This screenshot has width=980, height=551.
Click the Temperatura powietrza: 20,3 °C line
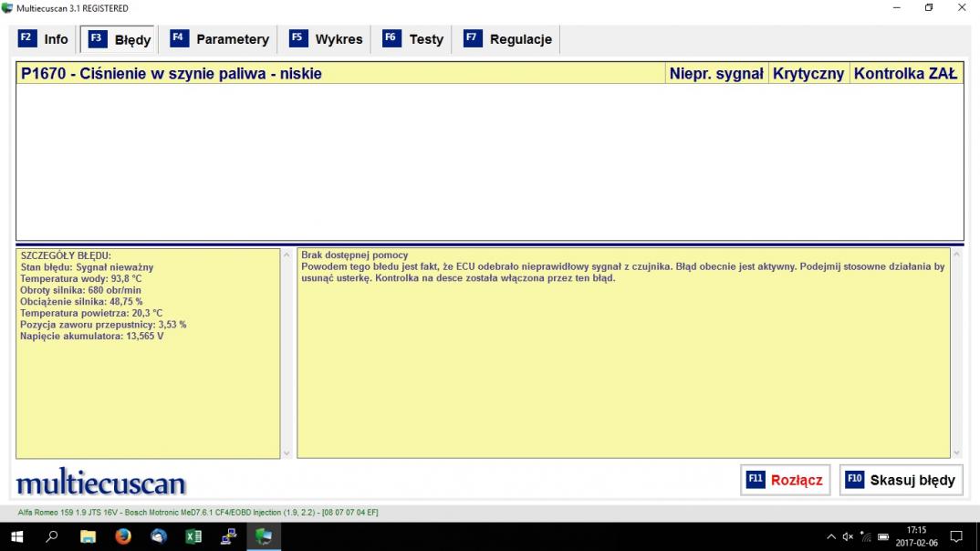(x=91, y=313)
